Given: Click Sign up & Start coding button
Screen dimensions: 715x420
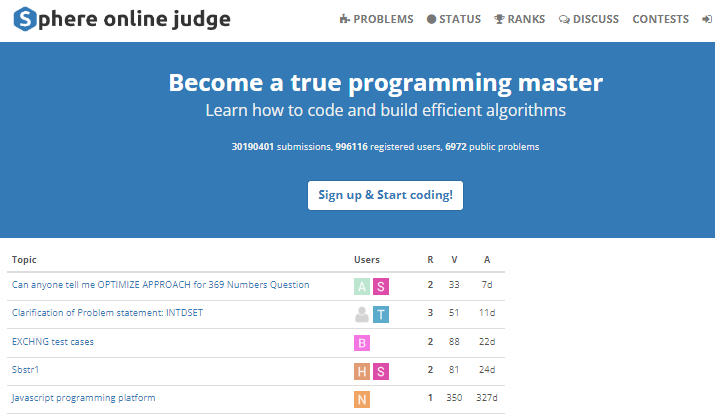Looking at the screenshot, I should 385,195.
